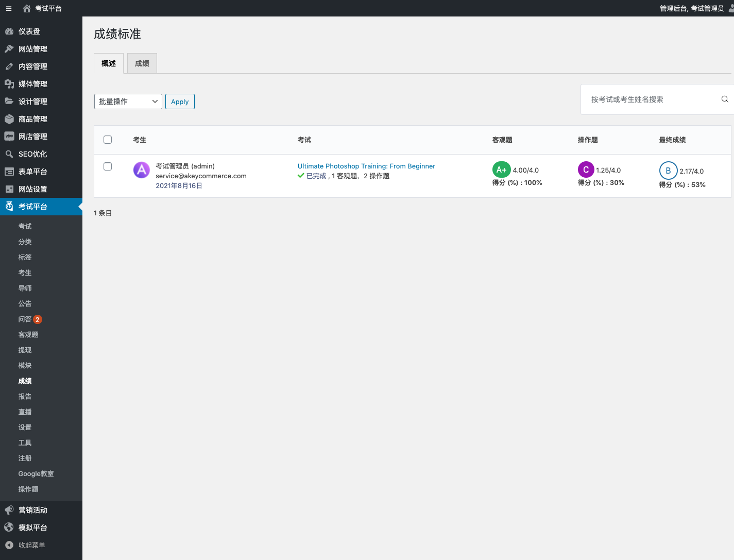Click the 网站管理 pin icon
Screen dimensions: 734x560
pyautogui.click(x=9, y=49)
